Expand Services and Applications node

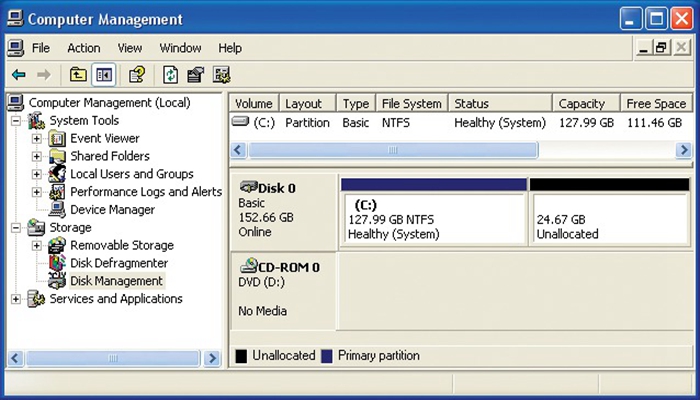tap(16, 299)
